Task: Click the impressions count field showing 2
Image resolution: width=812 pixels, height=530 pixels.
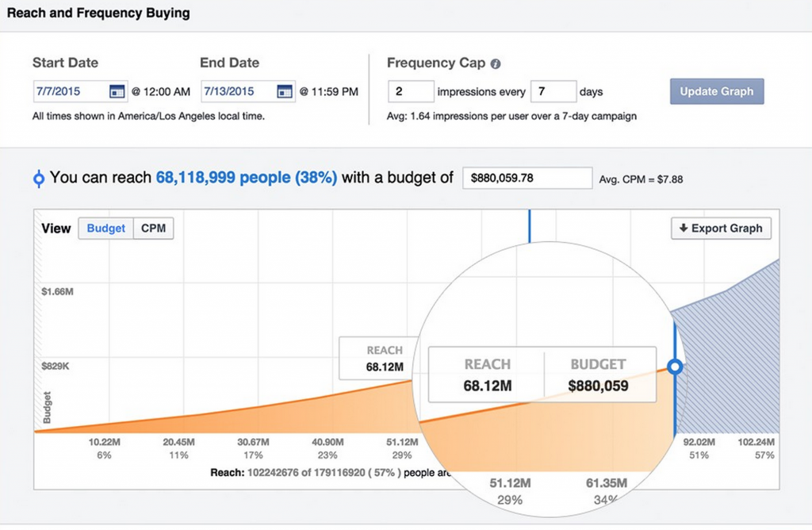Action: click(411, 92)
